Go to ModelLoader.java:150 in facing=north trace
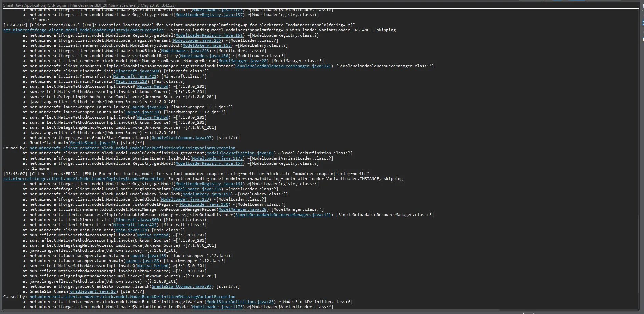Viewport: 644px width, 314px height. point(204,204)
